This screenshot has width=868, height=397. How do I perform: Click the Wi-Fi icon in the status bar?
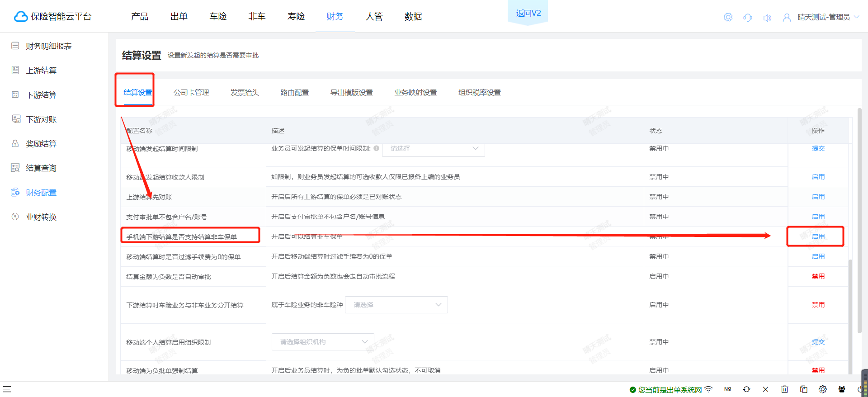pyautogui.click(x=708, y=389)
